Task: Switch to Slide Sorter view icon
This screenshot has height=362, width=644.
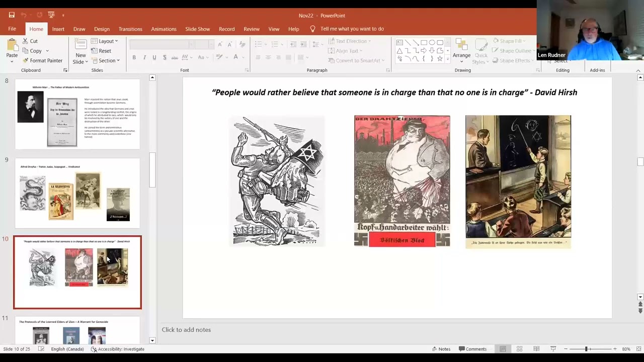Action: click(x=520, y=349)
